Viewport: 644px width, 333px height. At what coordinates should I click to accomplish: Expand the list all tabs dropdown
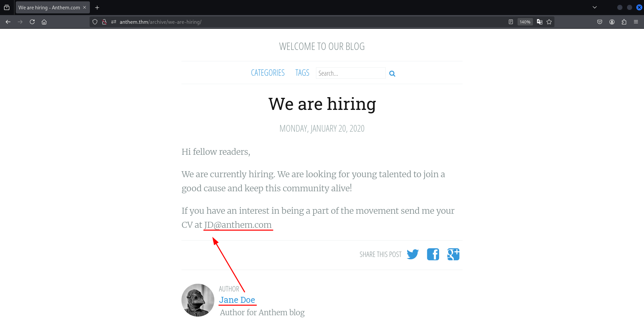[x=595, y=7]
